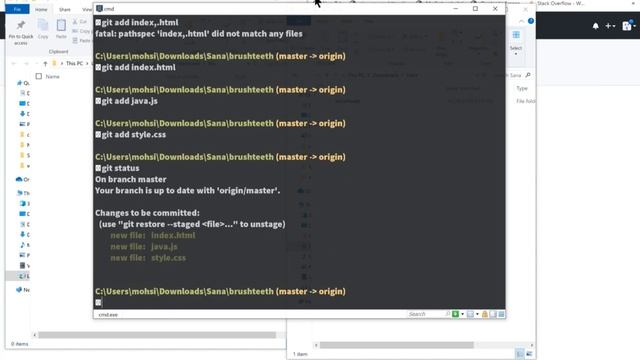The height and width of the screenshot is (360, 640).
Task: Click the Quick access star in navigation pane
Action: [x=19, y=83]
